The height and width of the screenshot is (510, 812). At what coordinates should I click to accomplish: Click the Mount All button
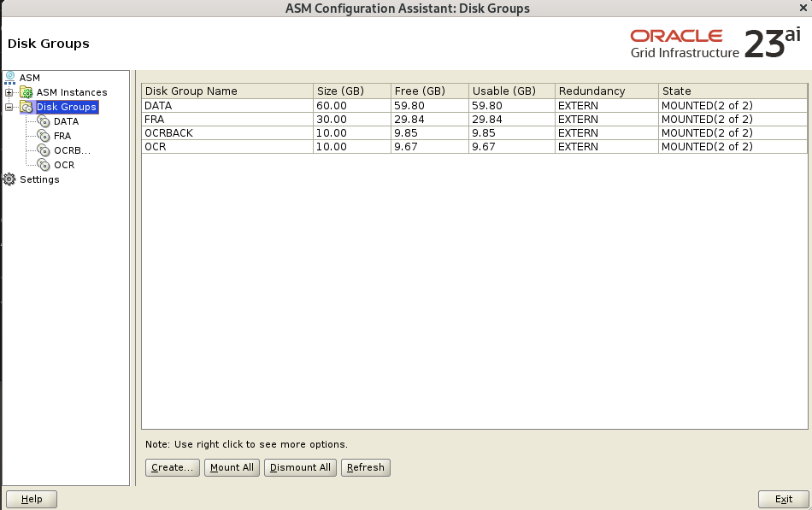click(232, 467)
